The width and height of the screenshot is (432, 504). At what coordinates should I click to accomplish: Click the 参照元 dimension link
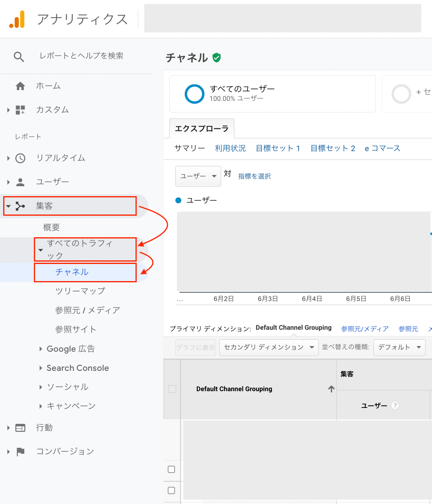pyautogui.click(x=408, y=329)
